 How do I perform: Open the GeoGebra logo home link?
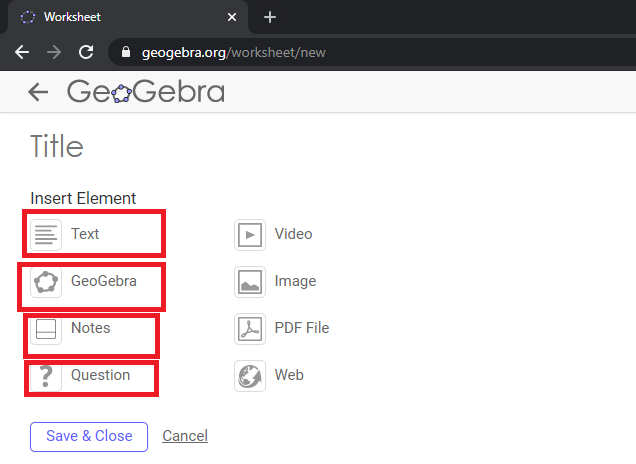tap(146, 91)
